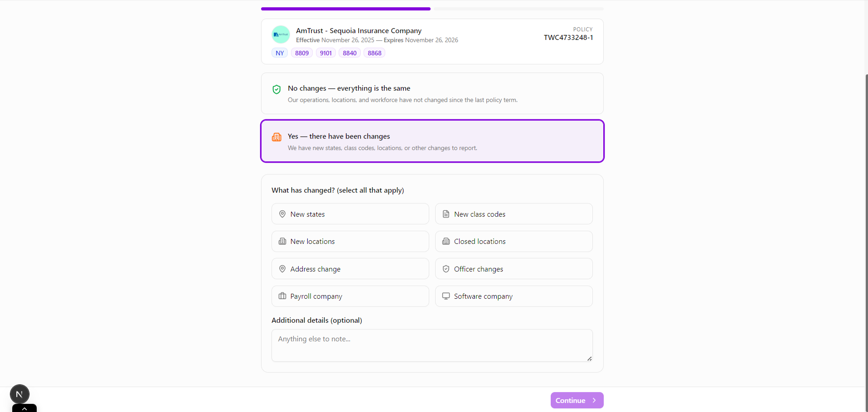Click the green shield icon beside No changes

click(276, 89)
